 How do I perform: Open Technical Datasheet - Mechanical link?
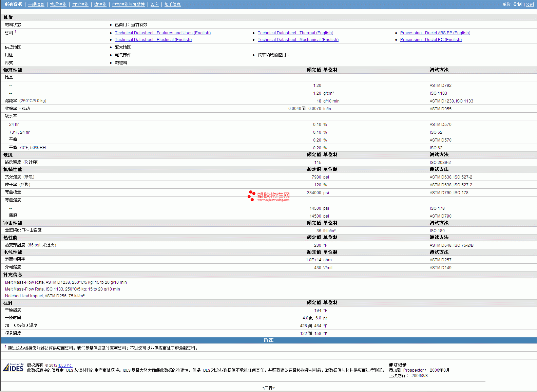pyautogui.click(x=298, y=40)
